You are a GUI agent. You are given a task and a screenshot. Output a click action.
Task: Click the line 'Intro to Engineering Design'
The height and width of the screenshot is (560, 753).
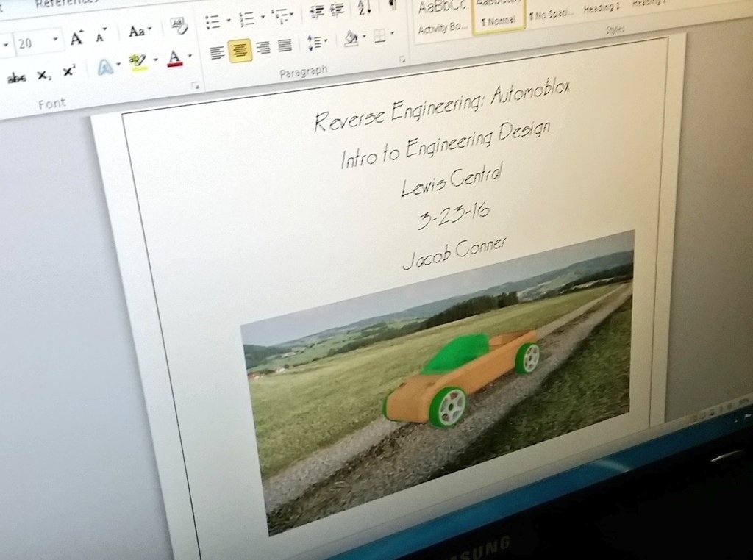click(445, 145)
